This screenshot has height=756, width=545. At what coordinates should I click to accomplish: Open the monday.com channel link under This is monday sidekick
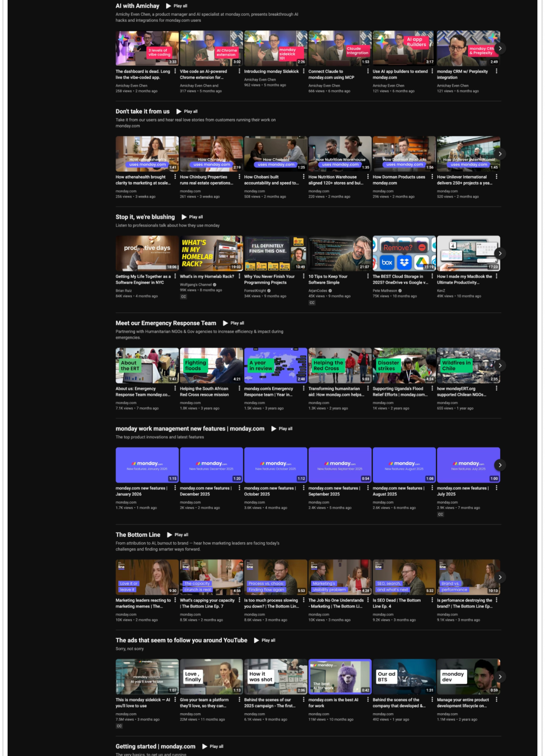pyautogui.click(x=125, y=714)
